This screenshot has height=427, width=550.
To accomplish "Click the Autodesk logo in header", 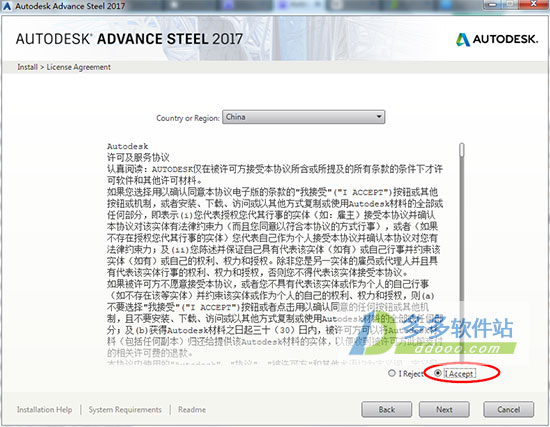I will coord(497,39).
